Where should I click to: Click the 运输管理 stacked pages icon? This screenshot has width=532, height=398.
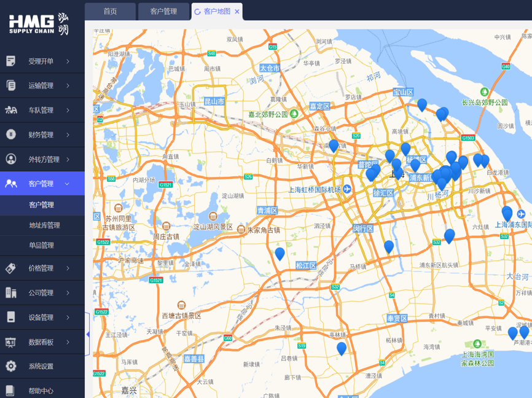[10, 85]
